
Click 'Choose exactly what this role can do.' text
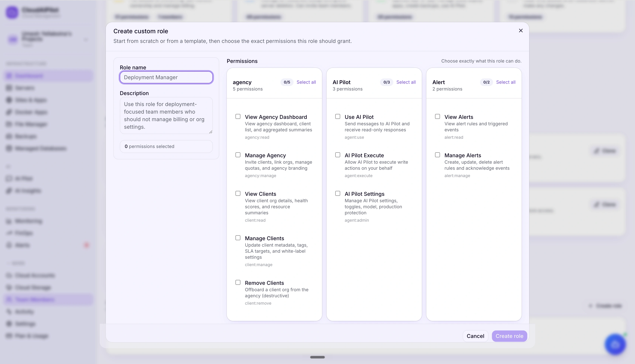point(481,61)
